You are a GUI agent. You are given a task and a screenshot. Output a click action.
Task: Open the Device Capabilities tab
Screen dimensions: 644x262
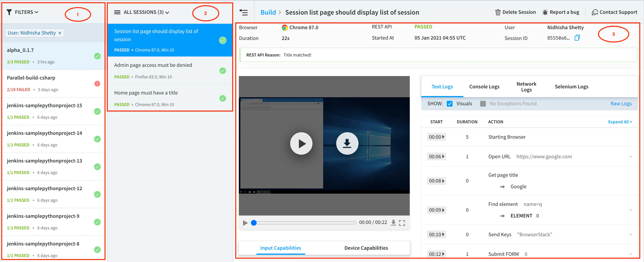(x=366, y=248)
